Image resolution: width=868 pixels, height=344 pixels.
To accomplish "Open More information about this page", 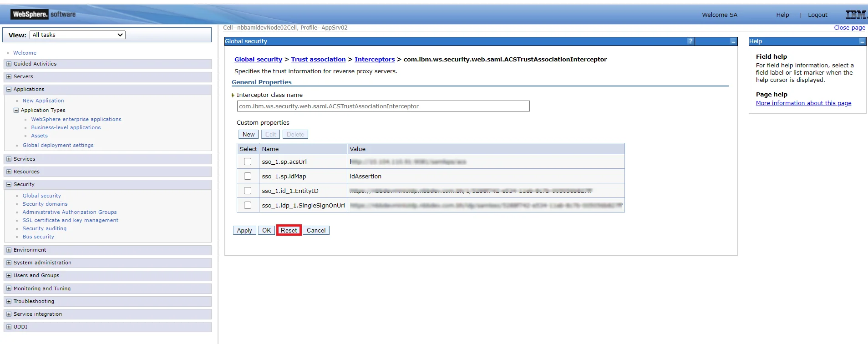I will click(803, 103).
